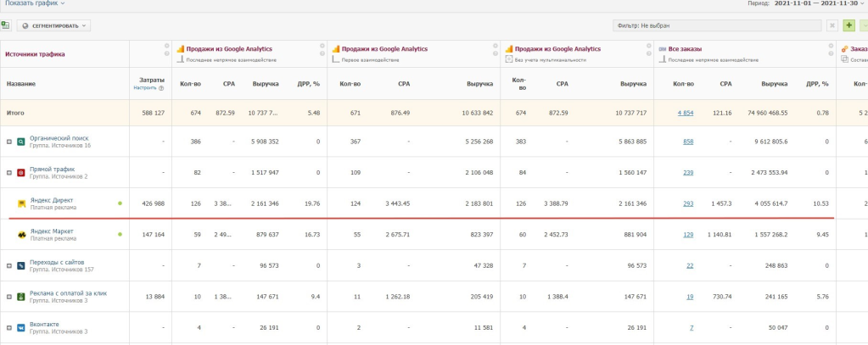Clear the filter with the X button
This screenshot has width=868, height=345.
[x=832, y=25]
